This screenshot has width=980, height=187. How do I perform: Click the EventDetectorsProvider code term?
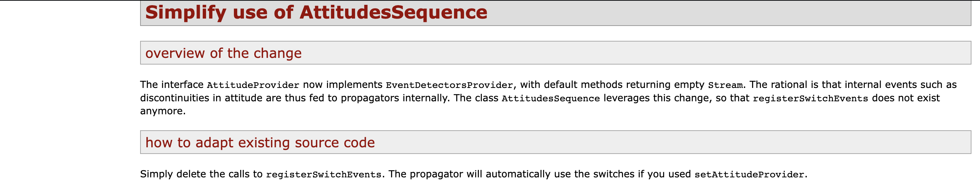coord(449,85)
